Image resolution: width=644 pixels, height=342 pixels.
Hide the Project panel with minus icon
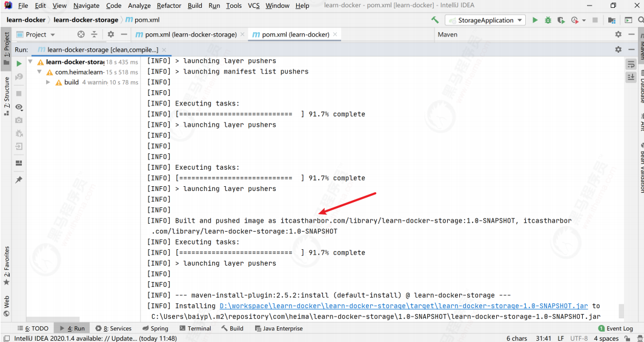click(124, 35)
